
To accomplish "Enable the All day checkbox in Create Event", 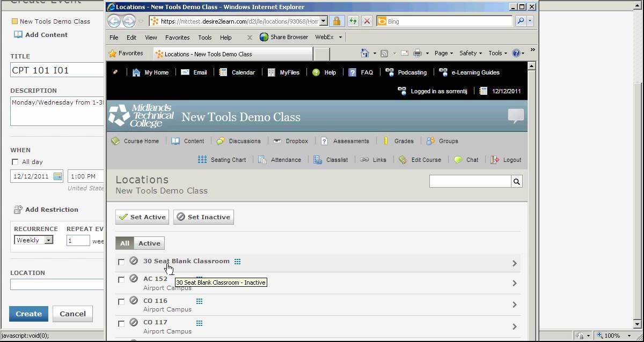I will (15, 162).
